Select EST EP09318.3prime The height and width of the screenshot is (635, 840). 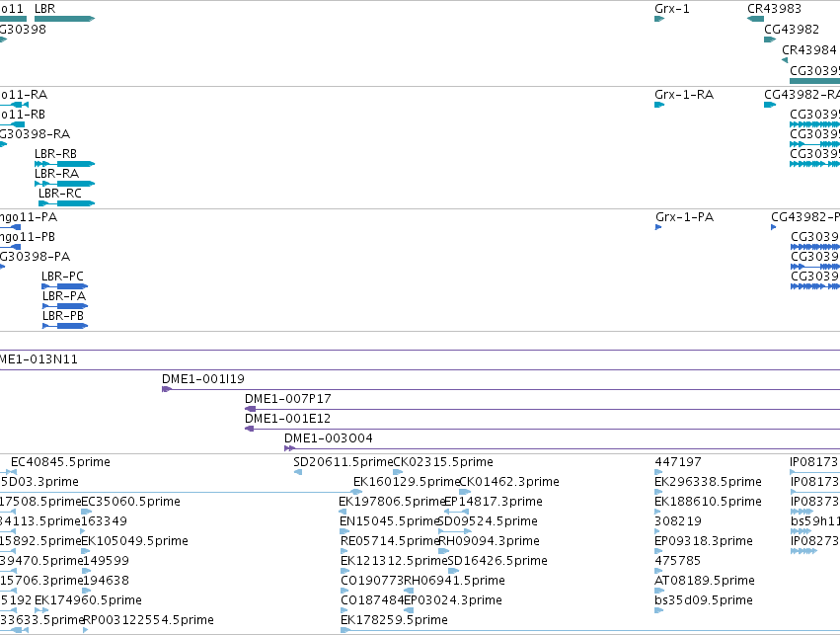pyautogui.click(x=659, y=551)
